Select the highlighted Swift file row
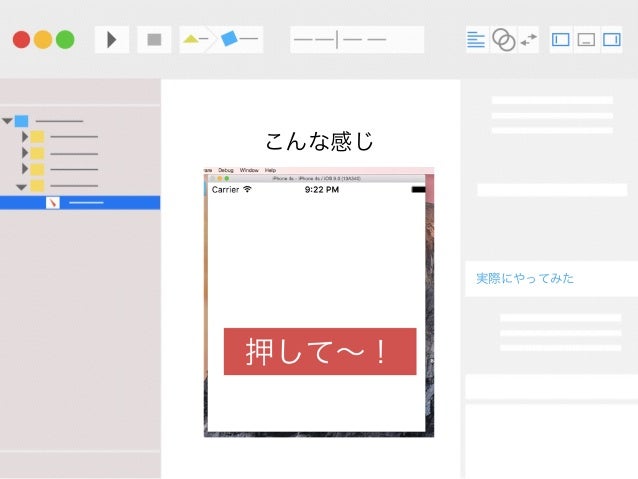 click(80, 203)
